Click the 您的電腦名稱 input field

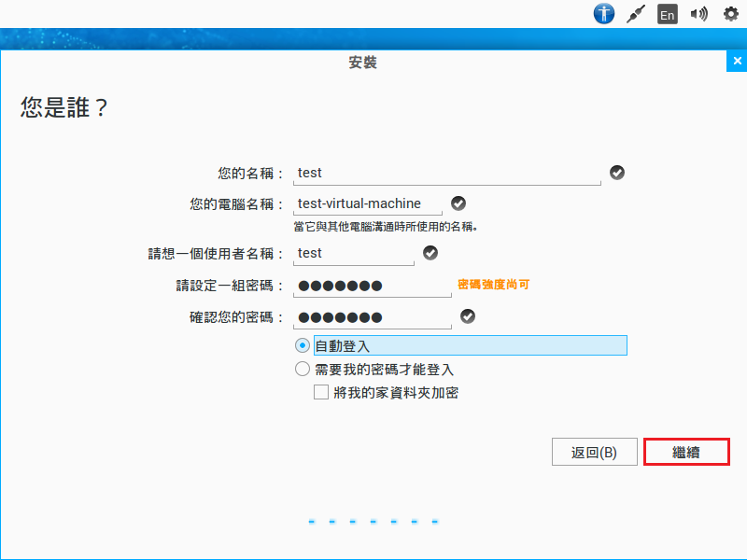367,204
